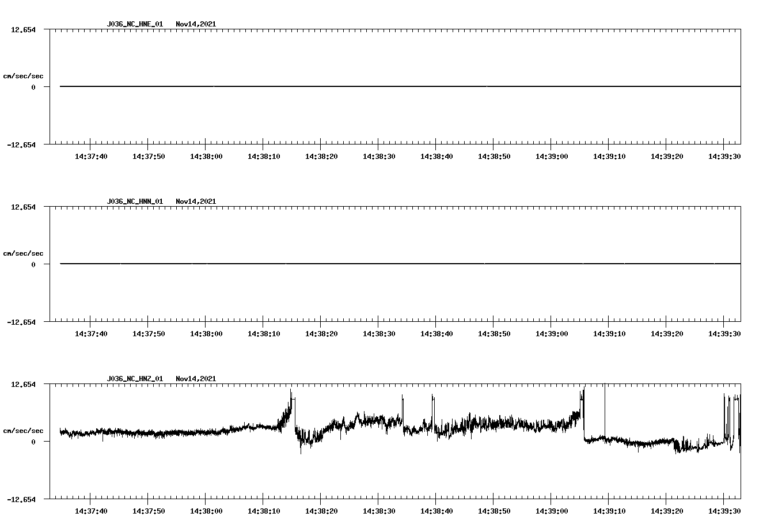Click the zero axis label on the HNN plot
This screenshot has width=782, height=532.
[x=33, y=264]
